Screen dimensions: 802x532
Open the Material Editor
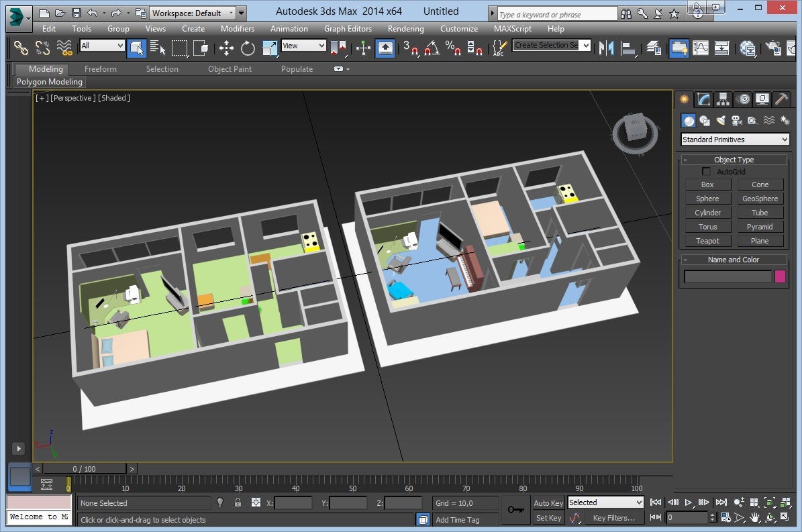[x=747, y=48]
